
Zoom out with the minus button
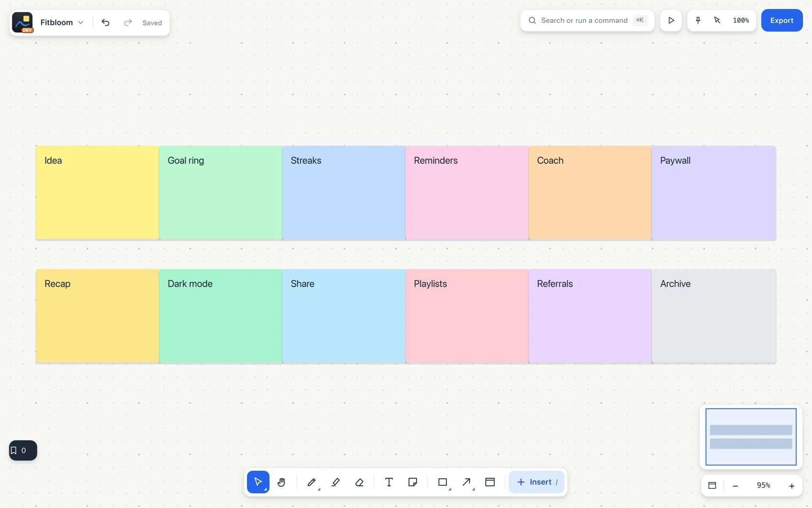736,486
